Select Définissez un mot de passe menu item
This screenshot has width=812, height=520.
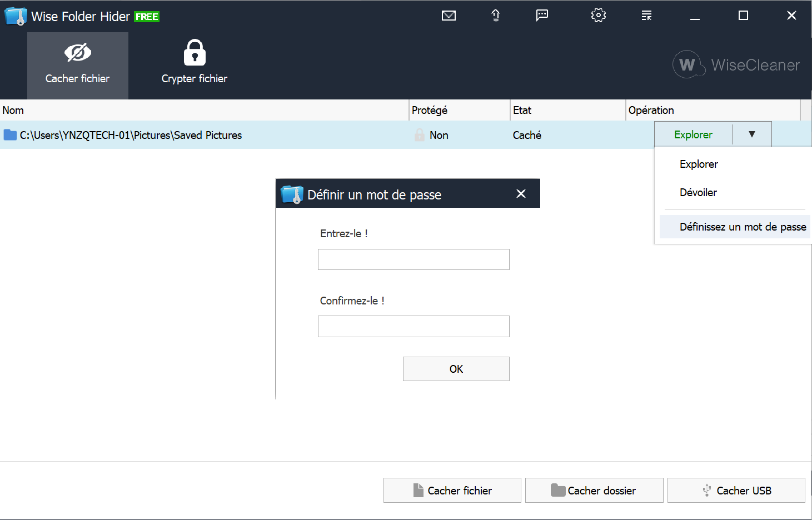735,227
